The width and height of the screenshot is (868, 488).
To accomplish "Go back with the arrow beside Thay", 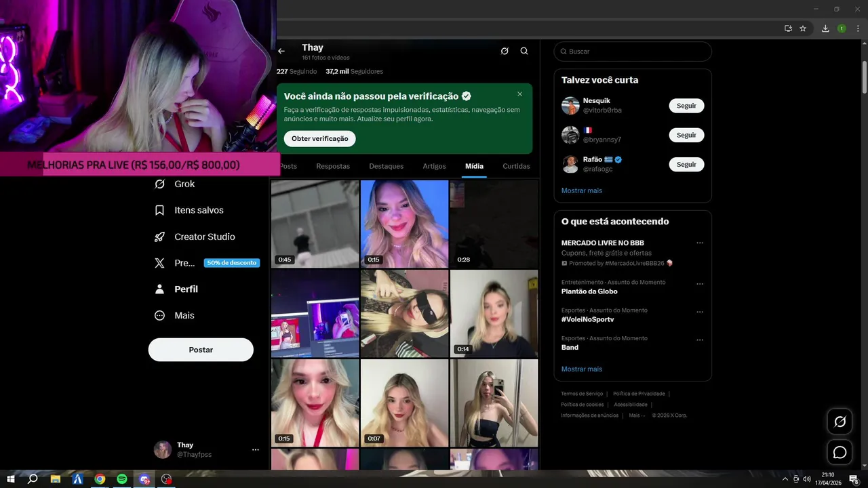I will pyautogui.click(x=281, y=51).
